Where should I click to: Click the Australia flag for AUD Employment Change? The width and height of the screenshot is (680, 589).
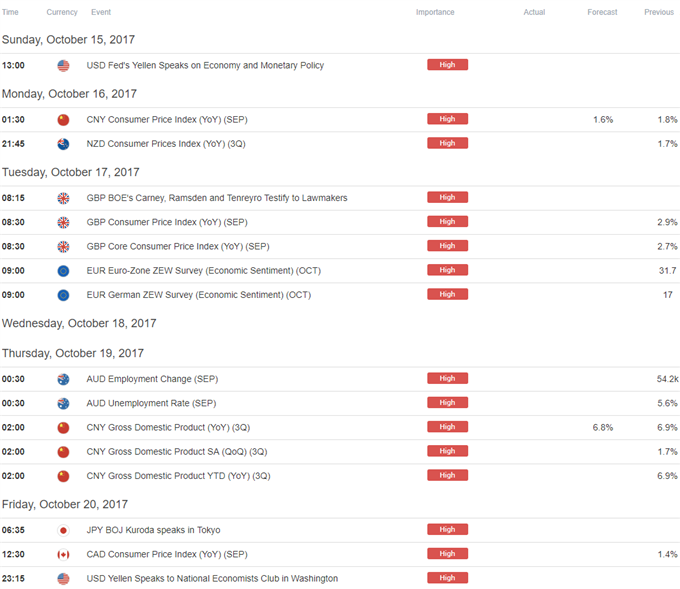(x=63, y=380)
